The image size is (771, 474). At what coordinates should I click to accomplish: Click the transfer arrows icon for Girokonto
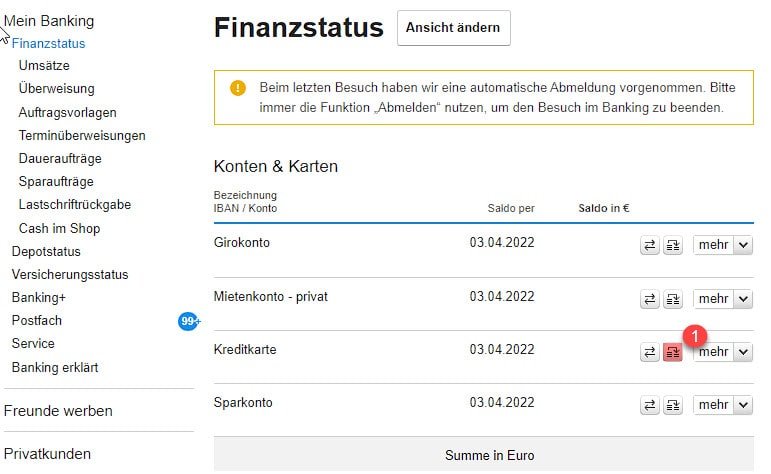coord(650,245)
